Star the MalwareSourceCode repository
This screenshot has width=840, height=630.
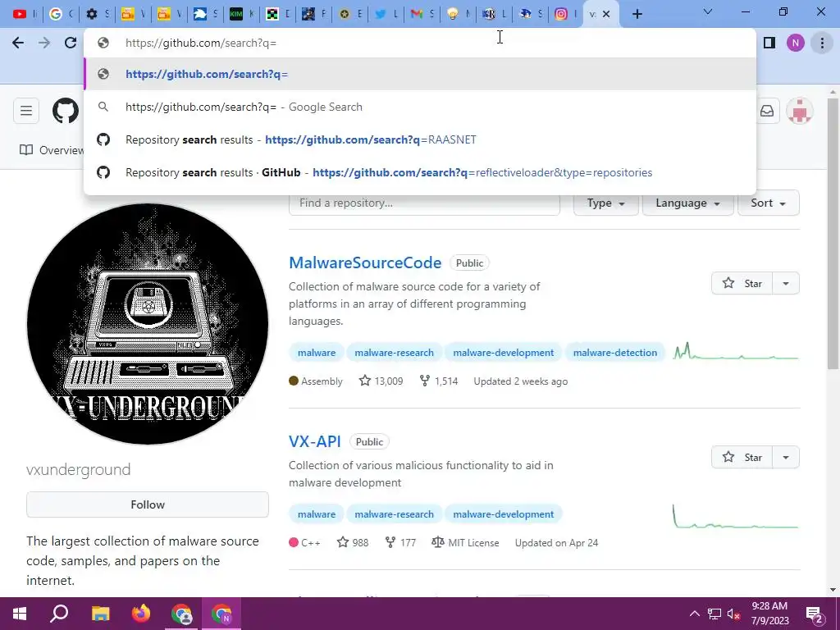[742, 283]
